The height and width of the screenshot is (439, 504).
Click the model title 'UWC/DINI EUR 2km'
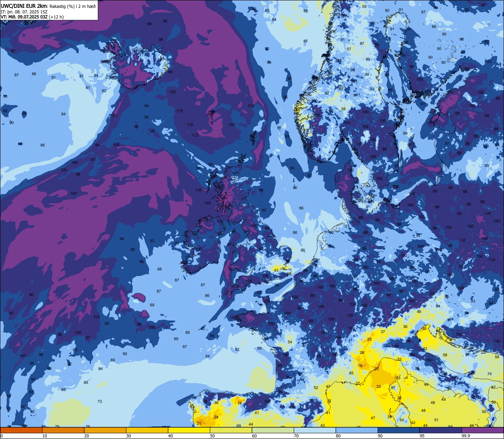click(24, 6)
